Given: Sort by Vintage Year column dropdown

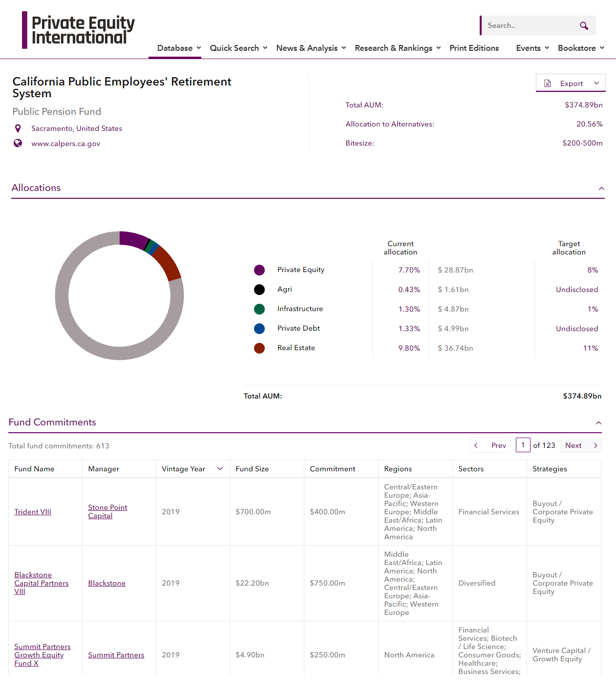Looking at the screenshot, I should pyautogui.click(x=220, y=469).
